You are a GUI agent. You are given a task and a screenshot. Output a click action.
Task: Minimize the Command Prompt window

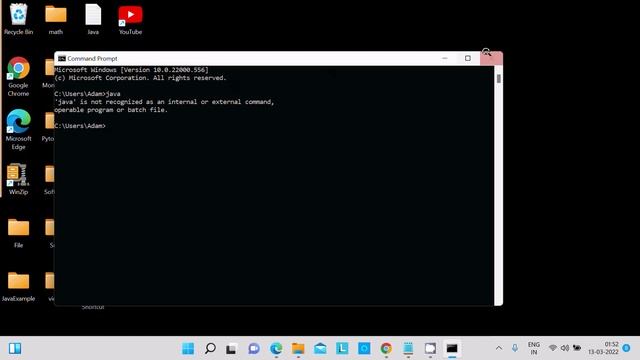[x=445, y=58]
